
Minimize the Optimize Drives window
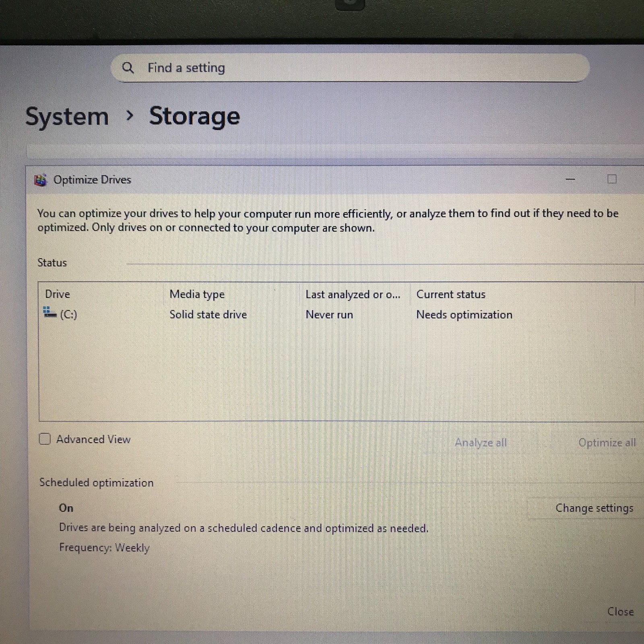click(570, 179)
